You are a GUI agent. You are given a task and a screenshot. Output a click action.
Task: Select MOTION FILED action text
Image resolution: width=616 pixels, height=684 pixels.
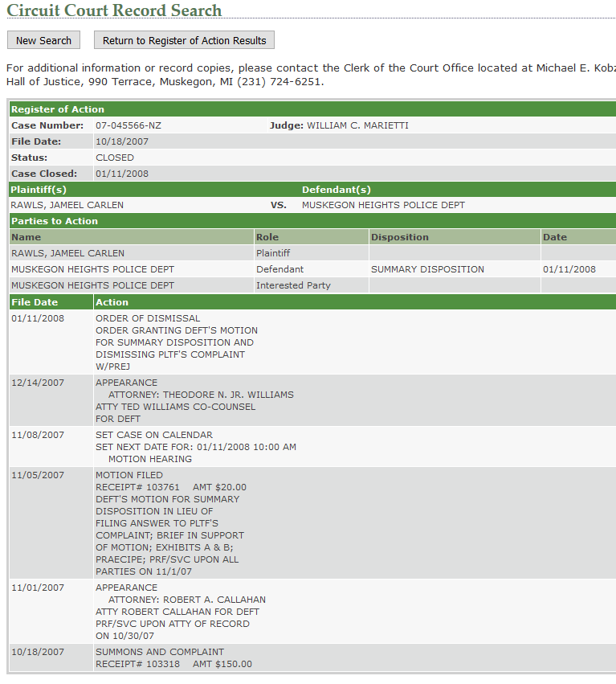coord(129,475)
